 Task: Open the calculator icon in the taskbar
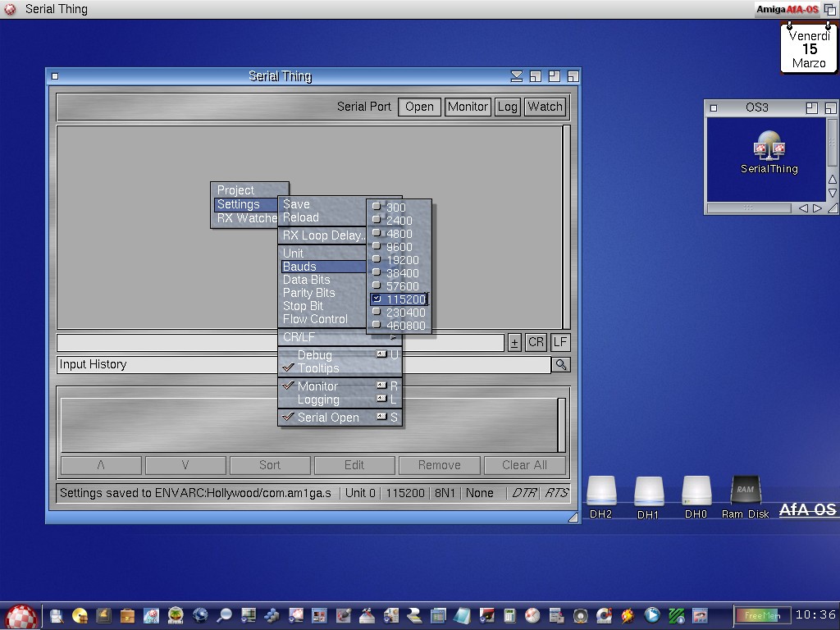(x=509, y=615)
